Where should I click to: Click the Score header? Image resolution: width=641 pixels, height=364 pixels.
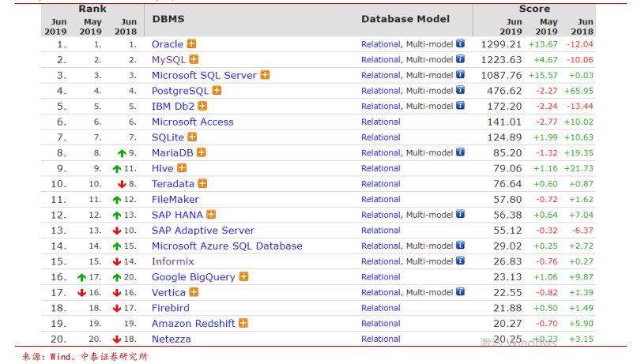click(534, 9)
